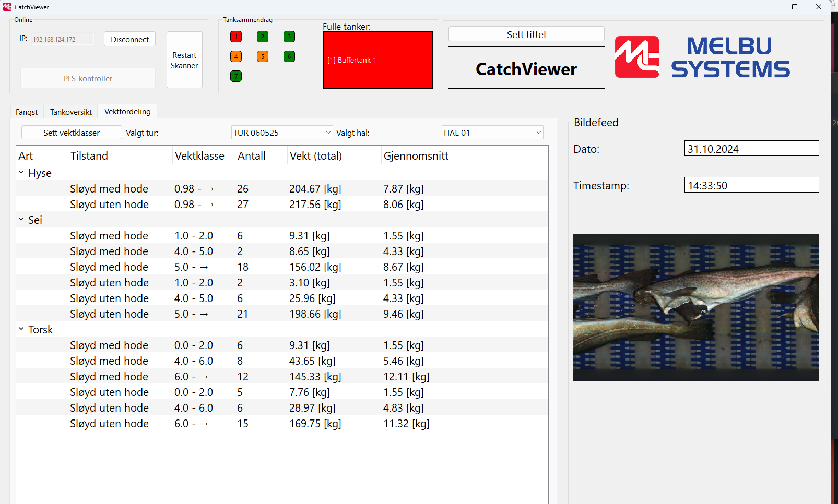Open the Valgt hal dropdown
838x504 pixels.
coord(492,133)
